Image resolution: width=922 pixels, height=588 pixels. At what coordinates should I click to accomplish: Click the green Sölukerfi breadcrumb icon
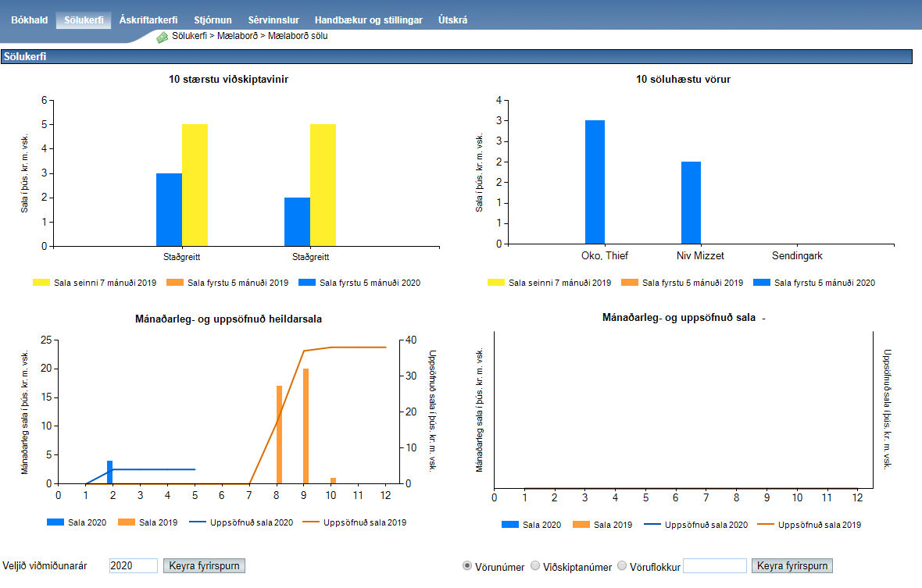pos(163,37)
